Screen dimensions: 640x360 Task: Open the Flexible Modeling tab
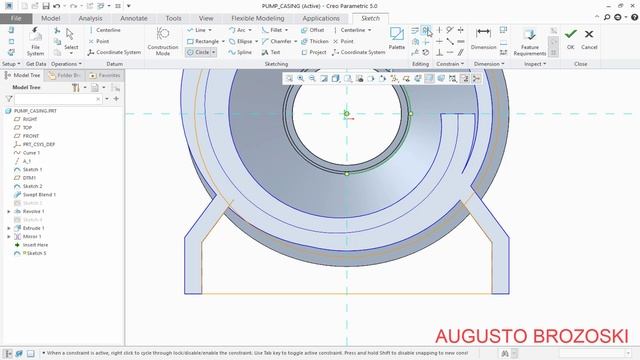258,18
